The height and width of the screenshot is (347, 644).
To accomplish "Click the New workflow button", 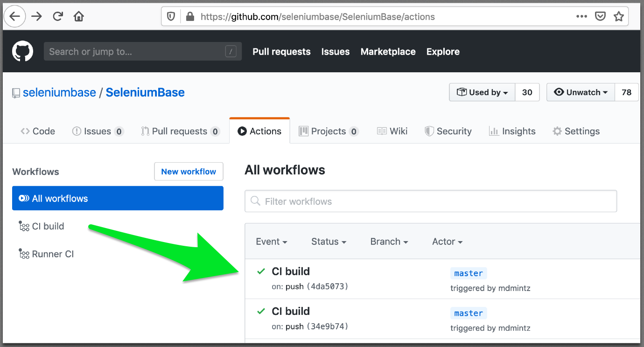I will coord(189,172).
